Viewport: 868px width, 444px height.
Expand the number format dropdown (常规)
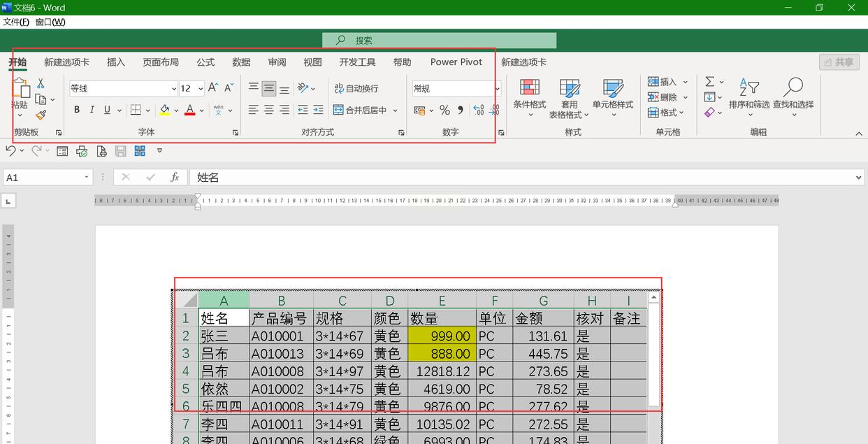497,89
